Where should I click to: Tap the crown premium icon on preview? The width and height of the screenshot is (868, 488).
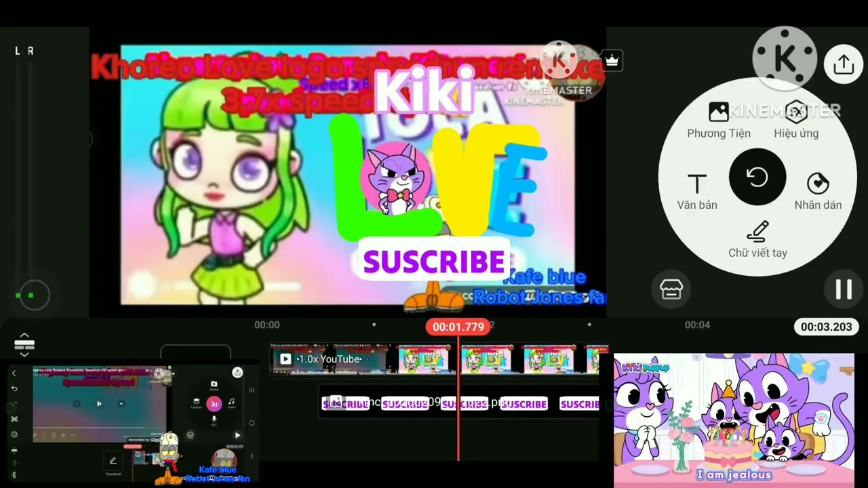(x=612, y=61)
